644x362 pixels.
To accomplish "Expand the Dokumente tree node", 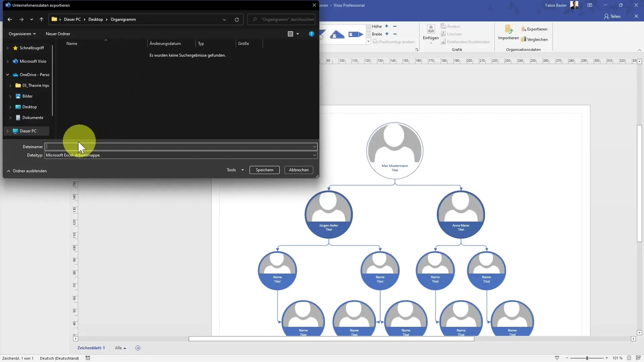I will (x=10, y=118).
